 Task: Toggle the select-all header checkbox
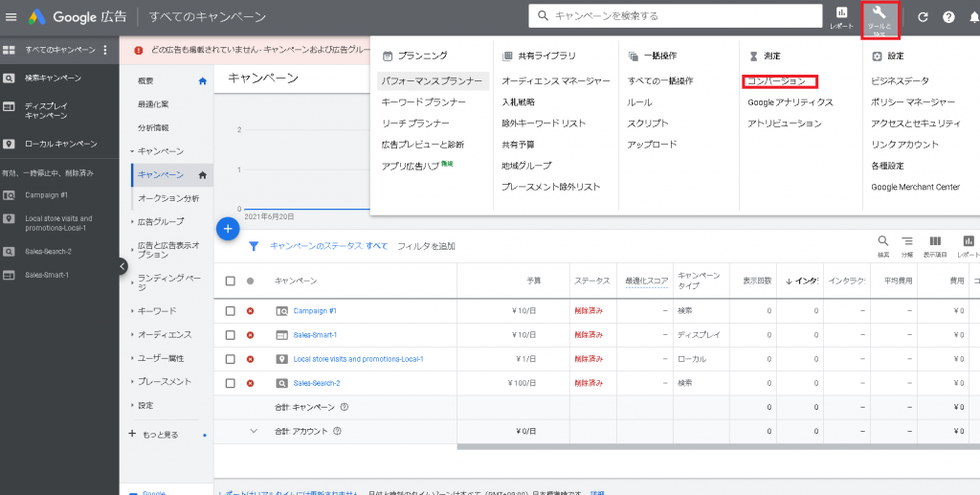pyautogui.click(x=230, y=281)
